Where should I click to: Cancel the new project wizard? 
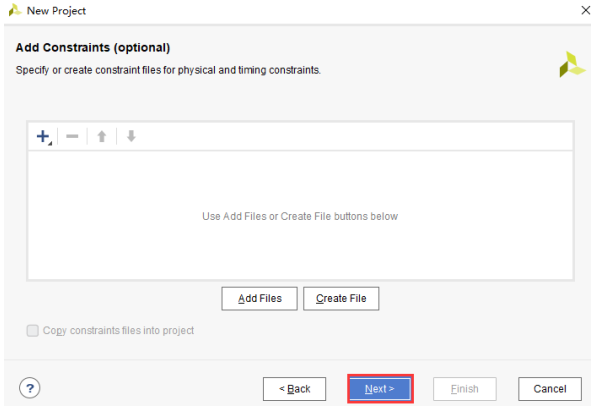pos(549,388)
